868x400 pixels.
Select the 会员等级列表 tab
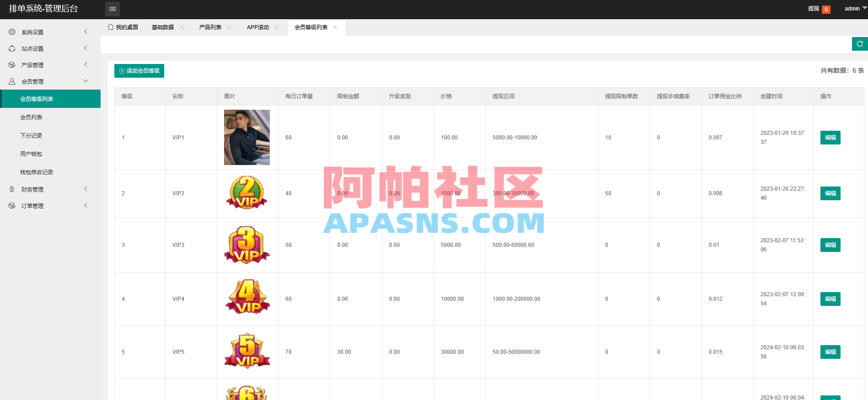(x=311, y=27)
